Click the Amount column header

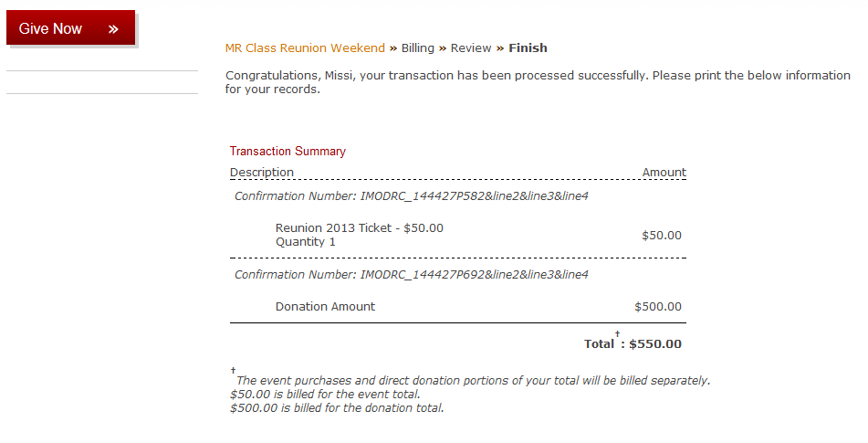pyautogui.click(x=664, y=173)
